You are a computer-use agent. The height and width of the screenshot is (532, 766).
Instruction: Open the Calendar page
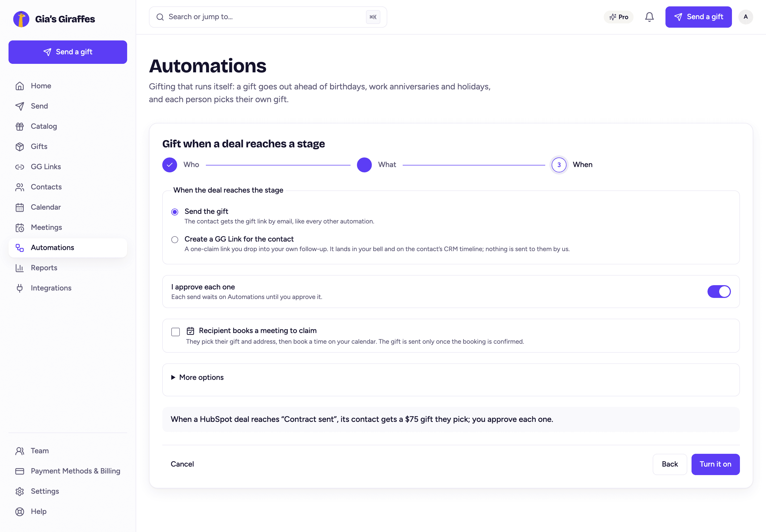(68, 207)
